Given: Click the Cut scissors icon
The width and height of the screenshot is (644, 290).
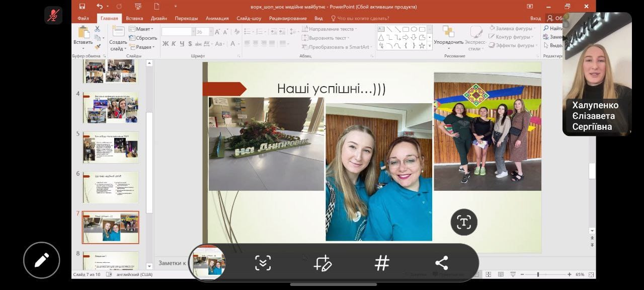Looking at the screenshot, I should [97, 29].
